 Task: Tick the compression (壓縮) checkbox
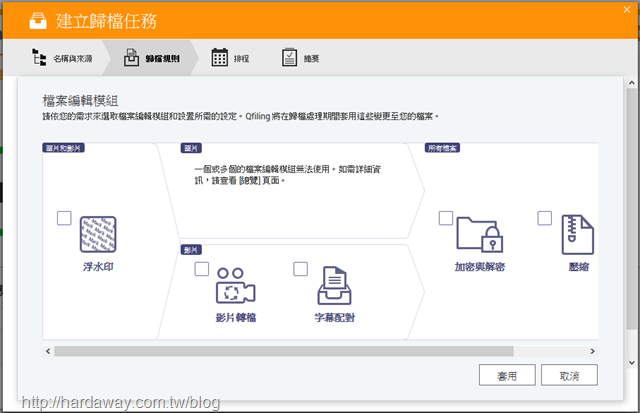(x=544, y=218)
